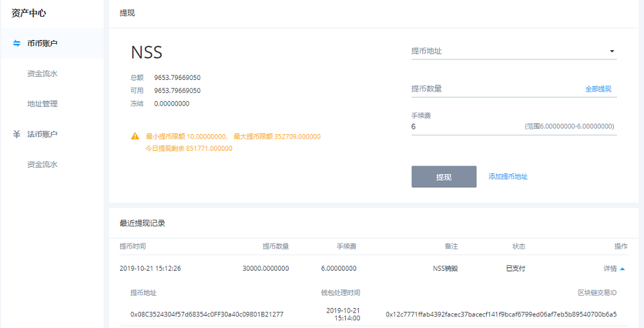Click the 可用 value 9653.79669050
This screenshot has height=328, width=644.
(x=178, y=90)
